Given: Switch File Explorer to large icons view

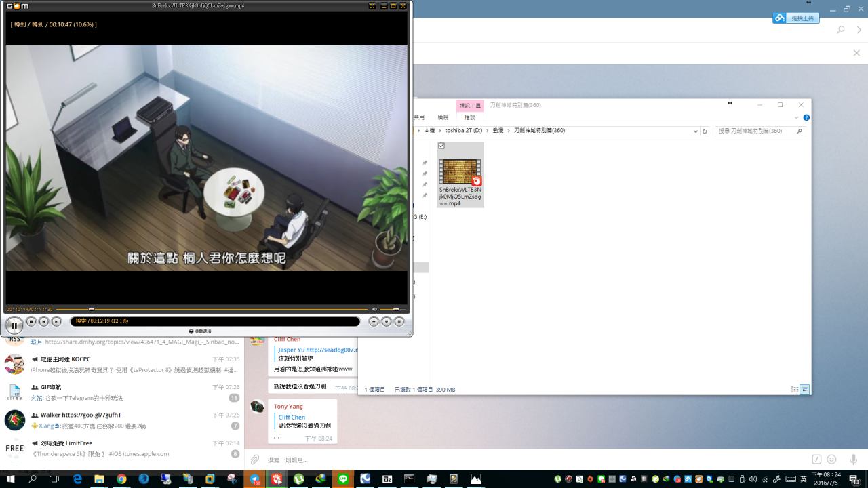Looking at the screenshot, I should [805, 390].
